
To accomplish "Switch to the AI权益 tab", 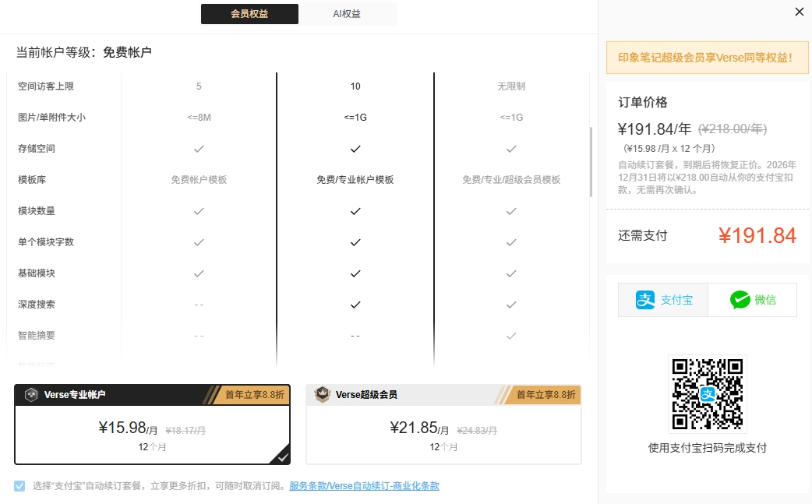I will [x=347, y=14].
